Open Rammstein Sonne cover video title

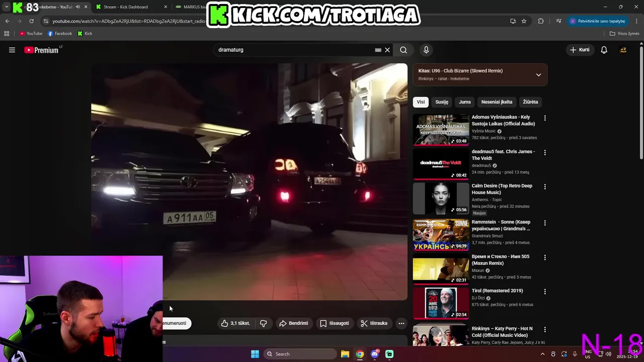pyautogui.click(x=501, y=225)
